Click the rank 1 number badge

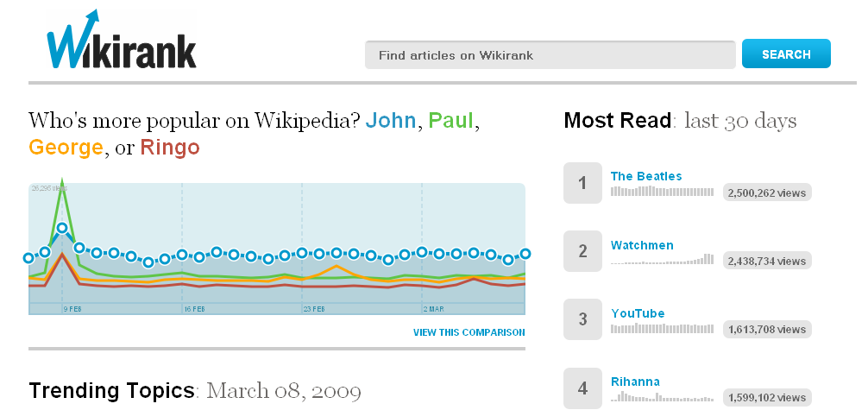pyautogui.click(x=582, y=183)
